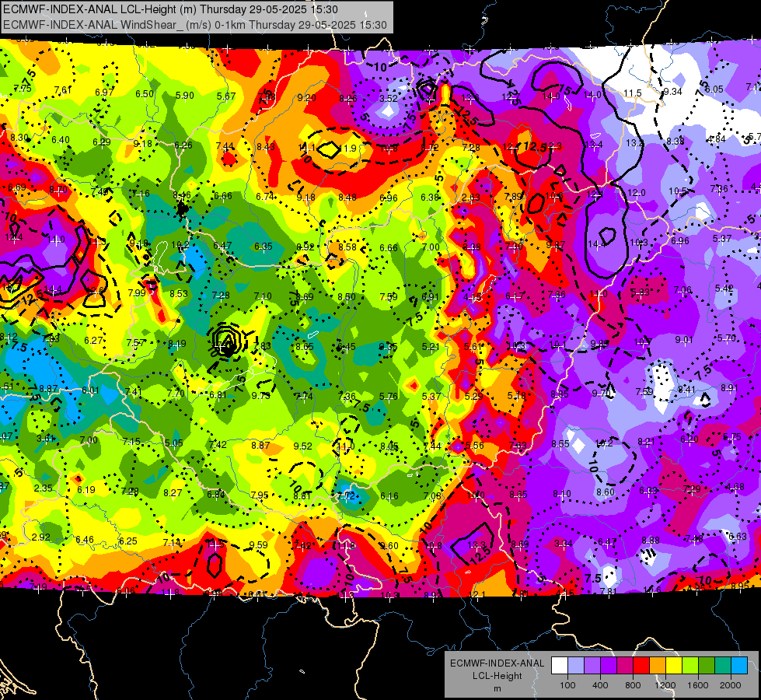Click the grid value 13.2
761x700 pixels.
[634, 143]
